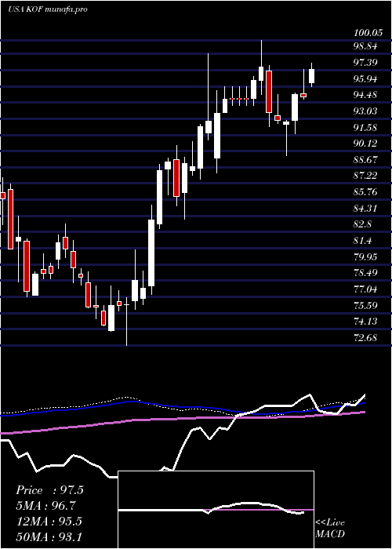
Task: Click the 97.39 price axis label
Action: (x=365, y=63)
